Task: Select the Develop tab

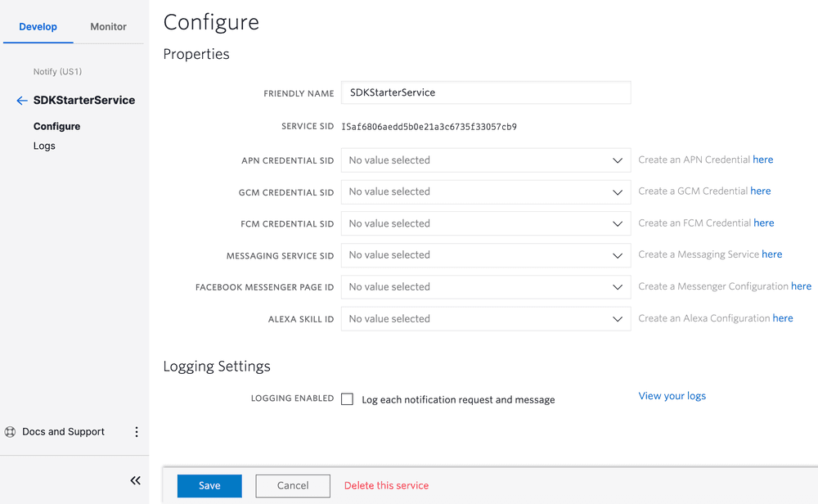Action: point(38,26)
